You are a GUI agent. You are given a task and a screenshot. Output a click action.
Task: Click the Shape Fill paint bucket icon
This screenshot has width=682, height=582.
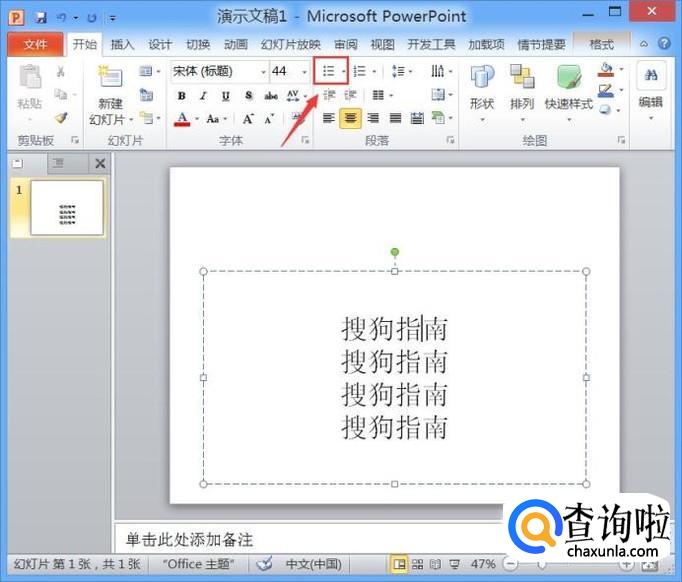pyautogui.click(x=605, y=70)
